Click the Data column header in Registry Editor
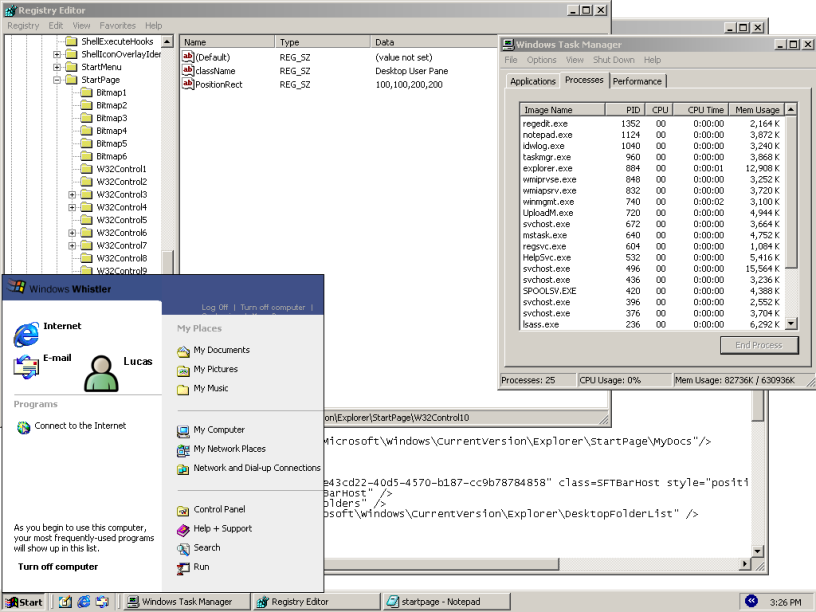The height and width of the screenshot is (612, 816). pyautogui.click(x=435, y=42)
